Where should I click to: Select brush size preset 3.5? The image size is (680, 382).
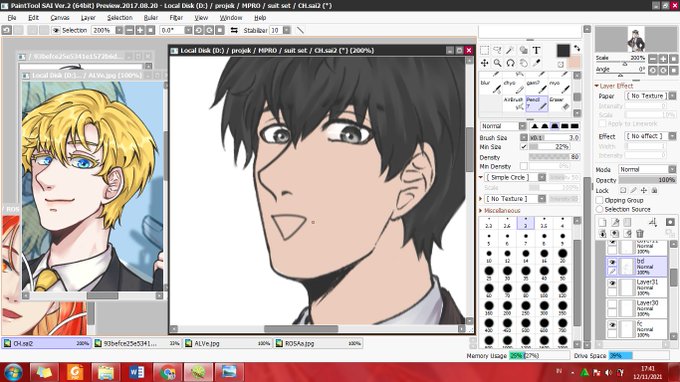pyautogui.click(x=544, y=223)
